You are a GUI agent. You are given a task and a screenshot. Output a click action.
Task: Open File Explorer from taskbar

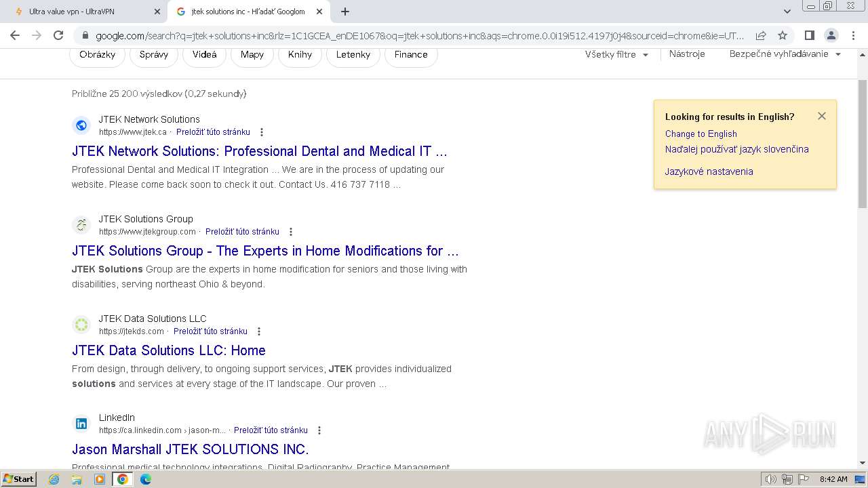coord(77,479)
